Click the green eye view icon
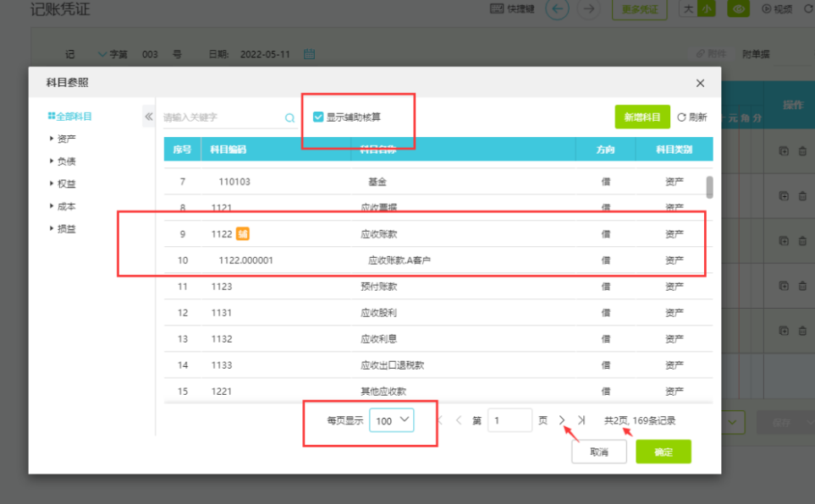815x504 pixels. click(739, 8)
